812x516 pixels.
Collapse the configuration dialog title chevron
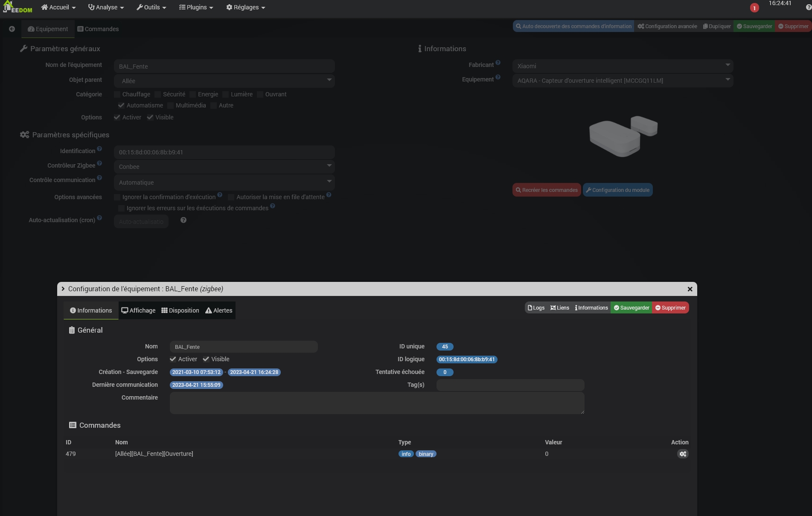coord(63,289)
